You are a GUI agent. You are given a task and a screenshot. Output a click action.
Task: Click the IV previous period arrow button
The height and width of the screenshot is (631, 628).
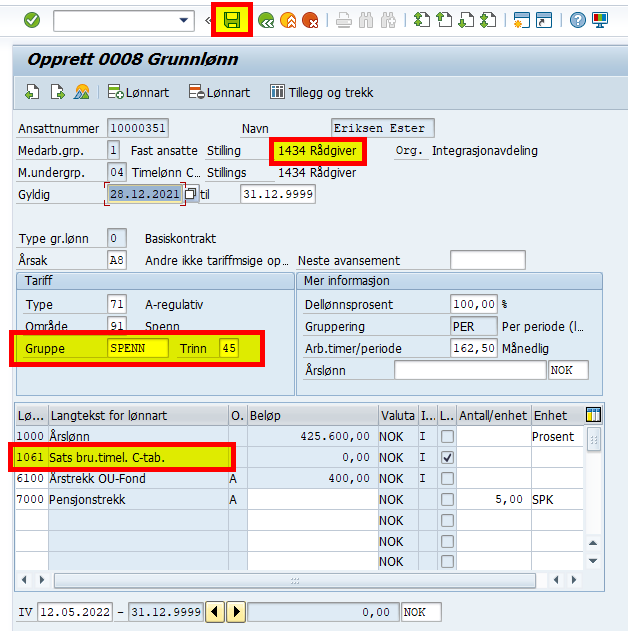click(215, 612)
